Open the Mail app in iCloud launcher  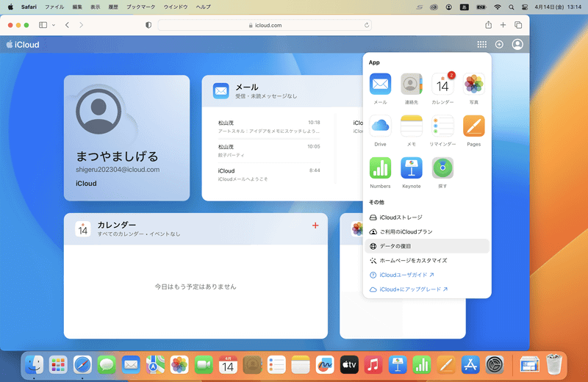[x=380, y=84]
